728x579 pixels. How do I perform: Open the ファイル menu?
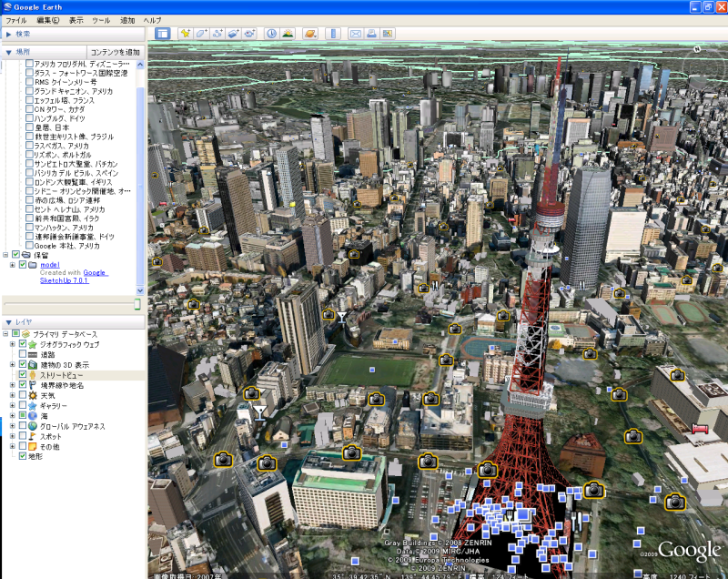point(16,20)
